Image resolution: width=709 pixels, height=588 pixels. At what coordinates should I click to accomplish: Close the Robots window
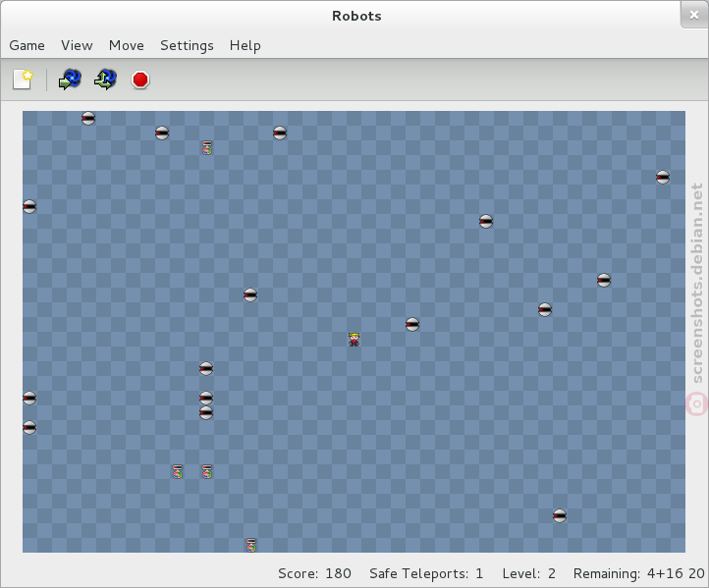tap(694, 15)
